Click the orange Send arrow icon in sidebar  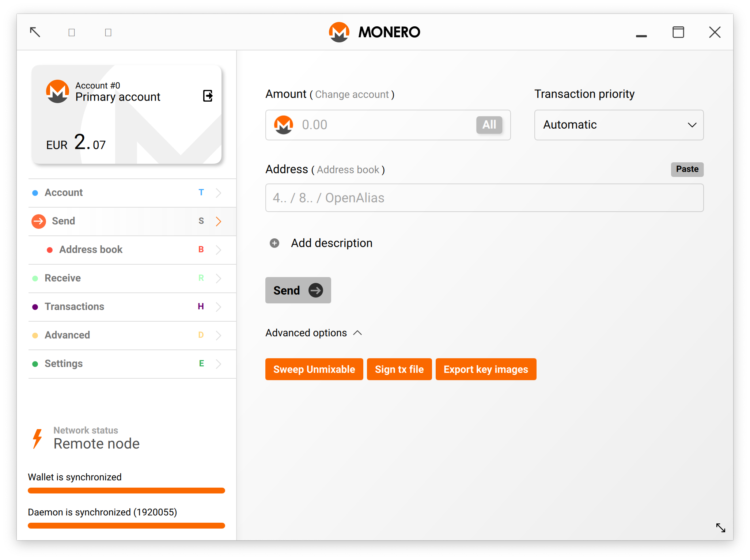[39, 221]
